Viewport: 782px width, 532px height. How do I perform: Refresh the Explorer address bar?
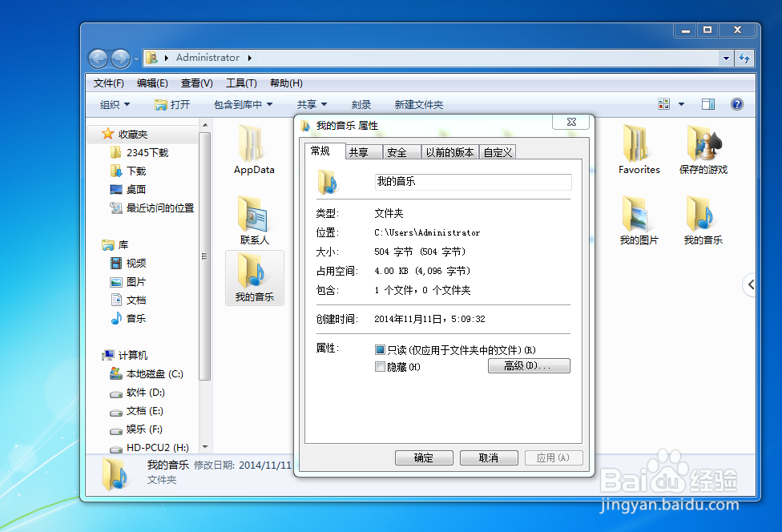(744, 58)
